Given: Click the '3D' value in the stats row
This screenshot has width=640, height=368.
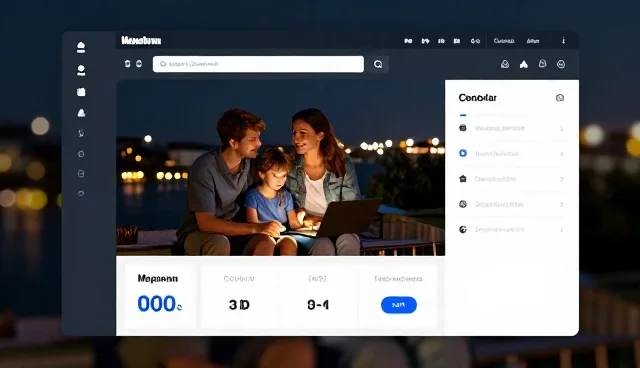Looking at the screenshot, I should [x=239, y=305].
